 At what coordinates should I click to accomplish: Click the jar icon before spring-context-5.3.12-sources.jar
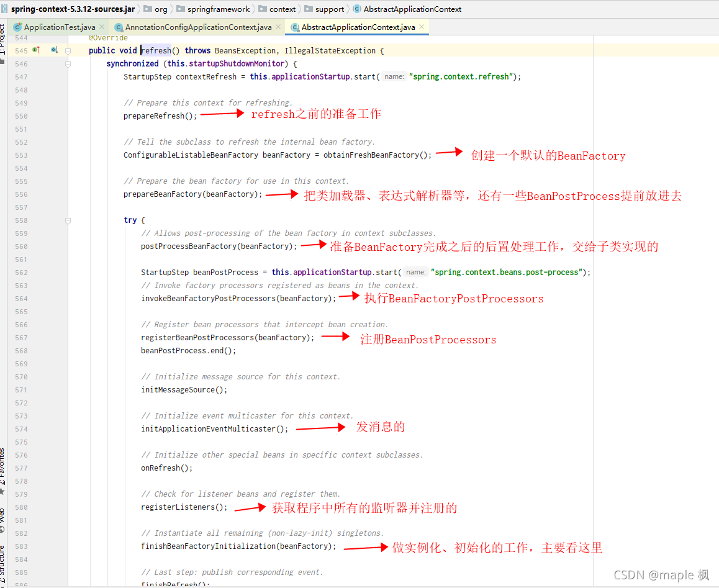(x=6, y=9)
